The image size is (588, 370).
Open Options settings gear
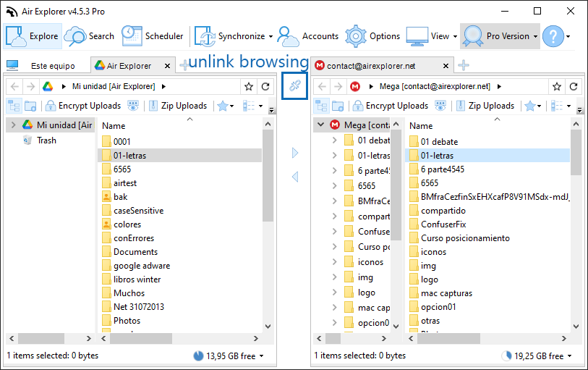[372, 36]
